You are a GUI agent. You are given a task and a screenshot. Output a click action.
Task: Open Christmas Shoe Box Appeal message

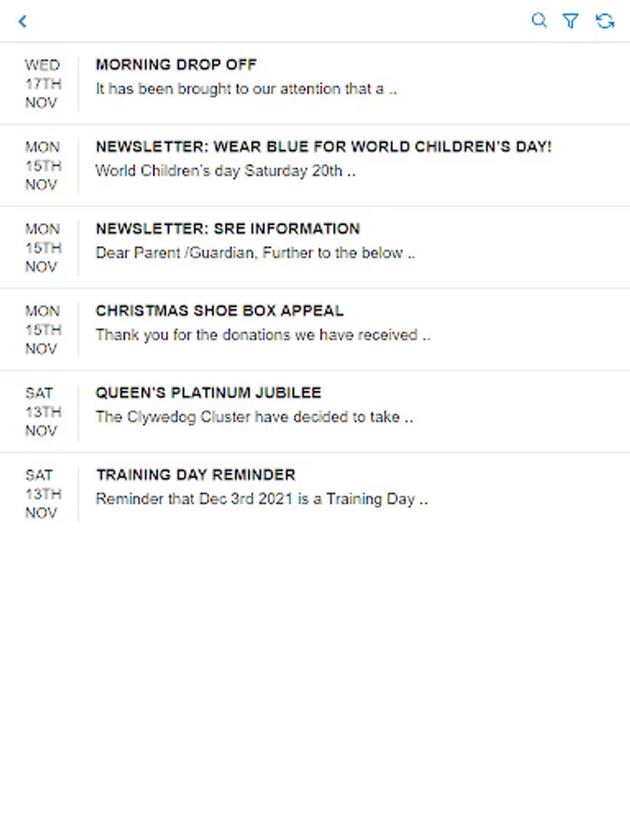coord(219,311)
